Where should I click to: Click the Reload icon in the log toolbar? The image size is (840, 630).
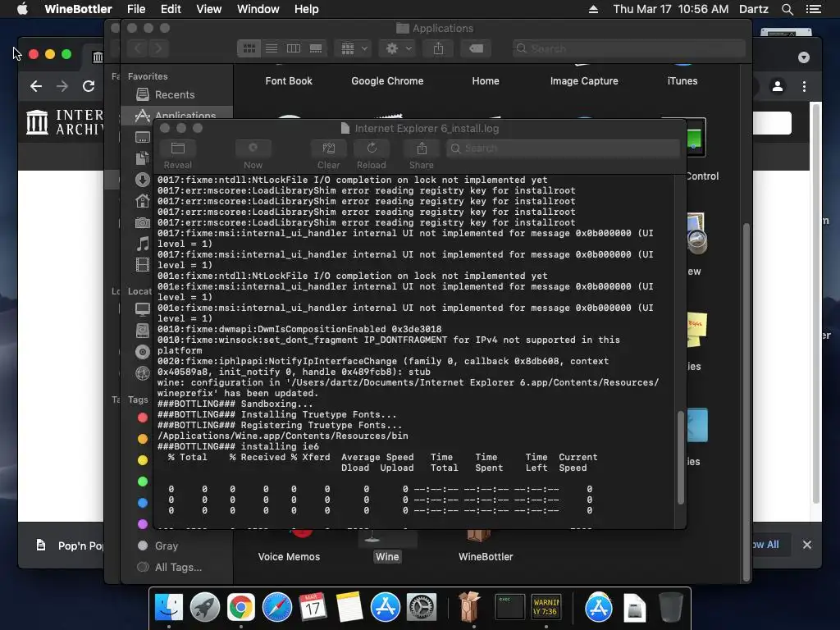372,148
